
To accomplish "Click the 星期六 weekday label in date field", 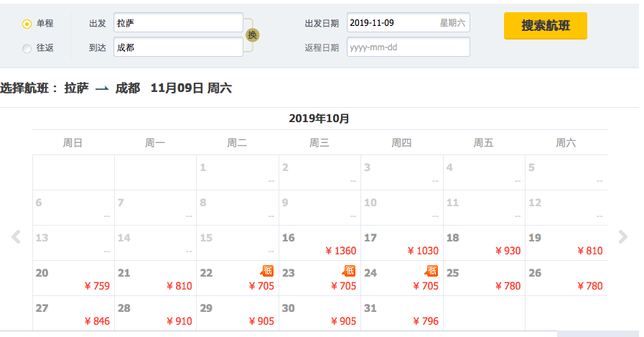I will 452,23.
